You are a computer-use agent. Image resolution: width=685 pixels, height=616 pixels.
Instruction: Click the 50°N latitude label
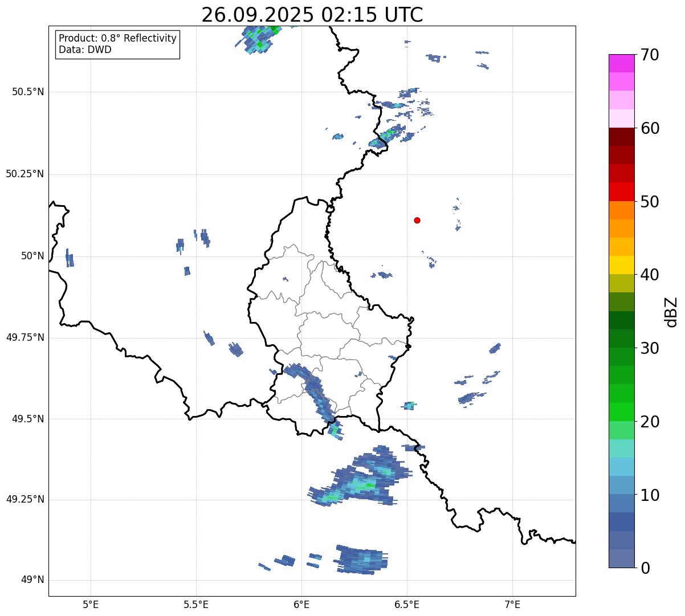pos(32,256)
